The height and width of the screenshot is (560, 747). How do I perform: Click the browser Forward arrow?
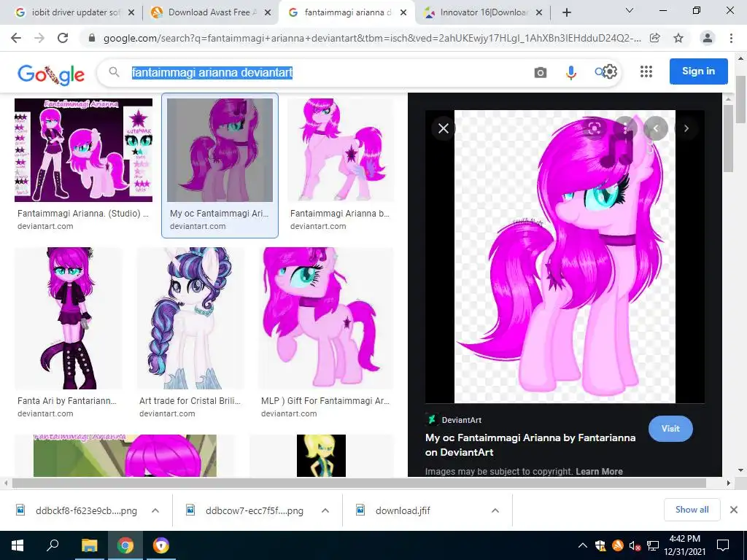pos(39,38)
